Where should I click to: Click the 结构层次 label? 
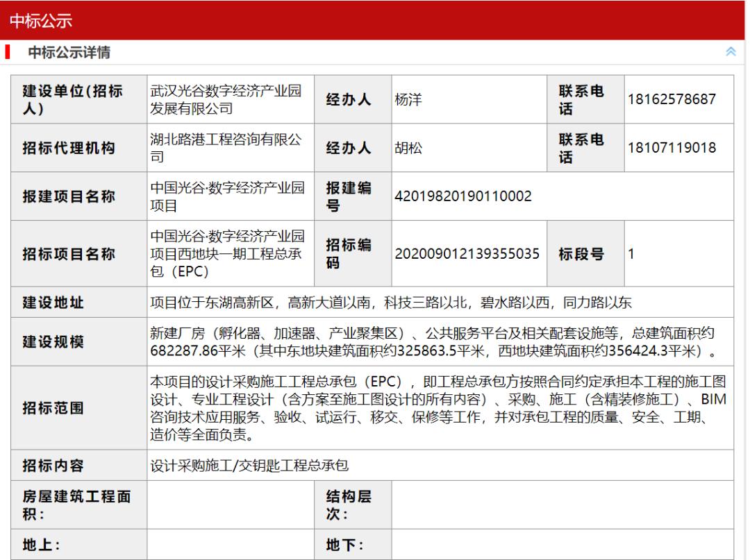(349, 505)
